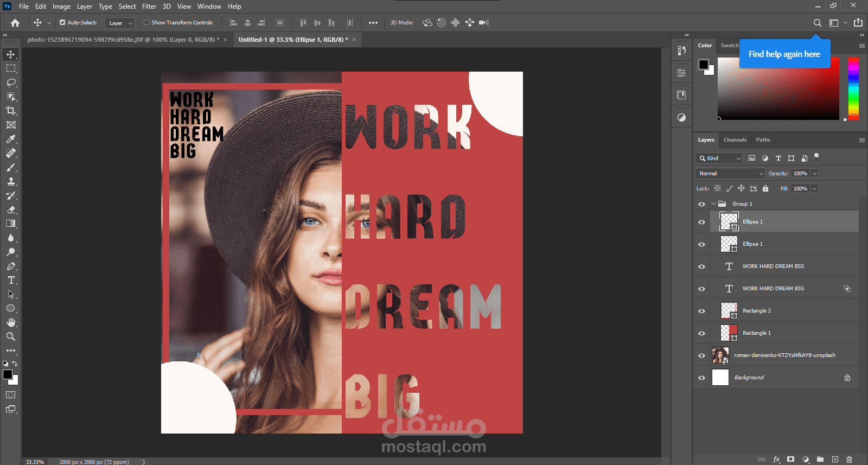Click the Home button in options bar
The image size is (868, 465).
coord(15,23)
